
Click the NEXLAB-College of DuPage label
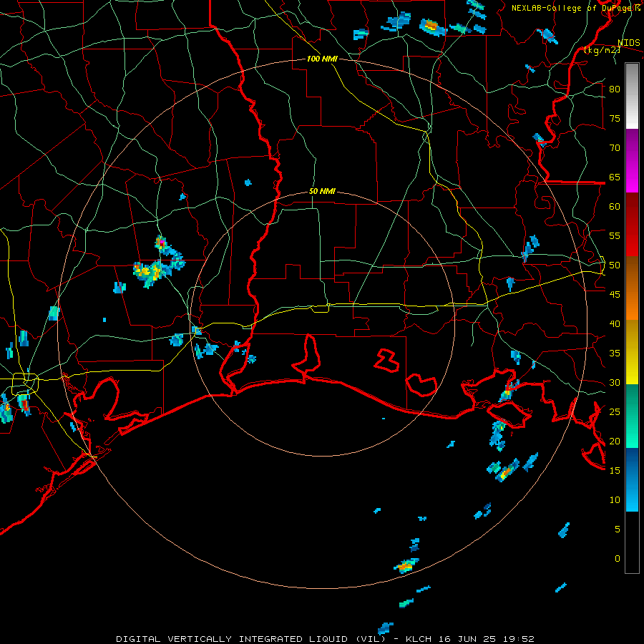click(573, 8)
